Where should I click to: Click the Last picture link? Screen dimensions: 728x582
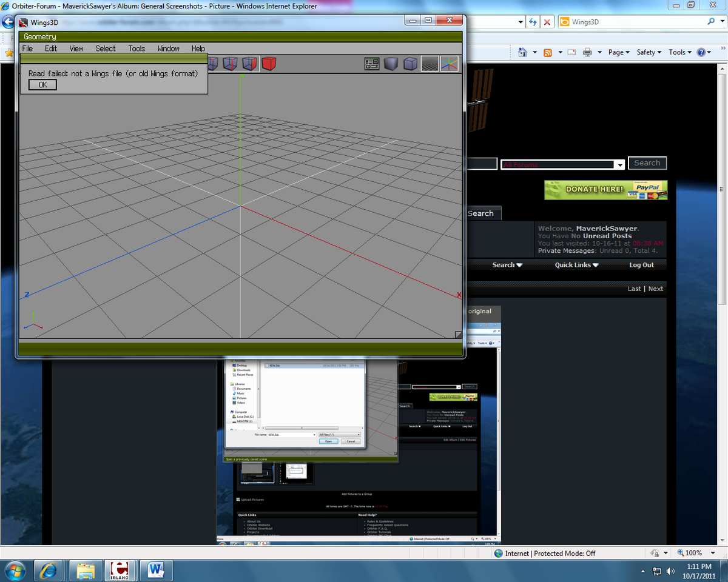pos(634,289)
